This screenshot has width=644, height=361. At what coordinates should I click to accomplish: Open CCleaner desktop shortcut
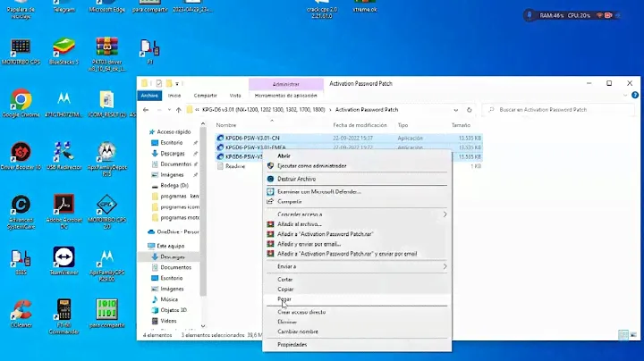click(20, 311)
